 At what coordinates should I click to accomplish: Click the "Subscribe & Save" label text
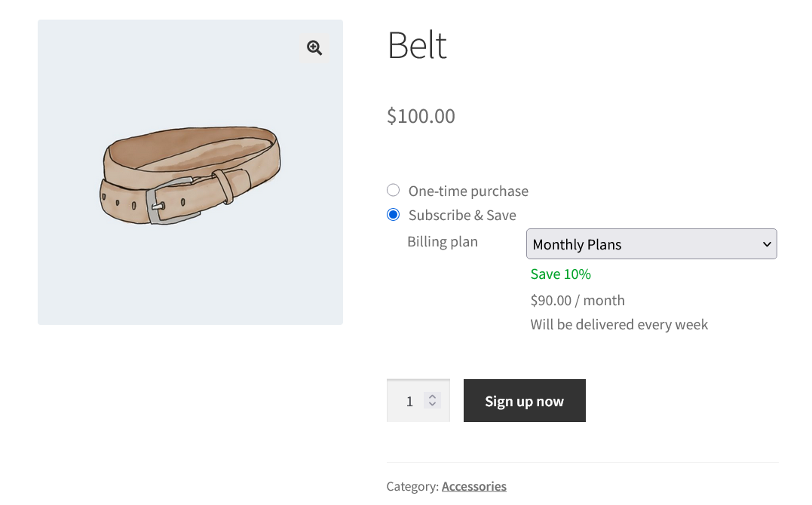[462, 216]
